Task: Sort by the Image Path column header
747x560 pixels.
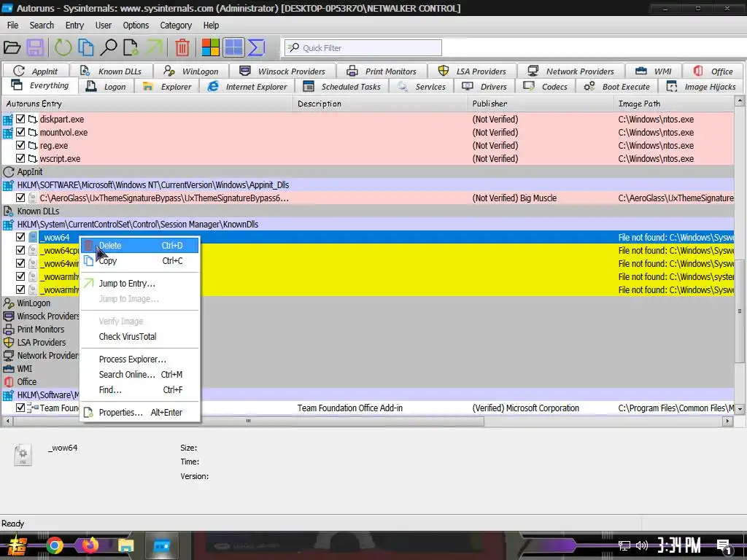Action: tap(674, 104)
